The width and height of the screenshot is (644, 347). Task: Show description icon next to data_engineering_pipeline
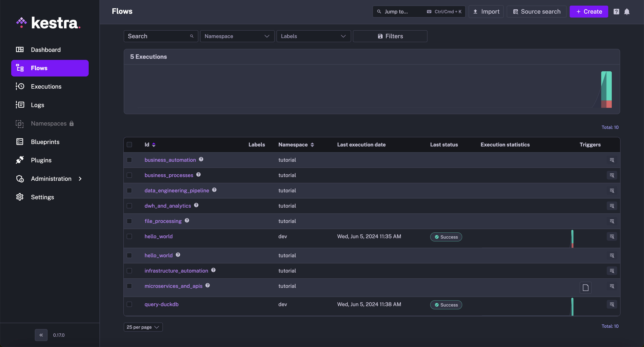(214, 190)
